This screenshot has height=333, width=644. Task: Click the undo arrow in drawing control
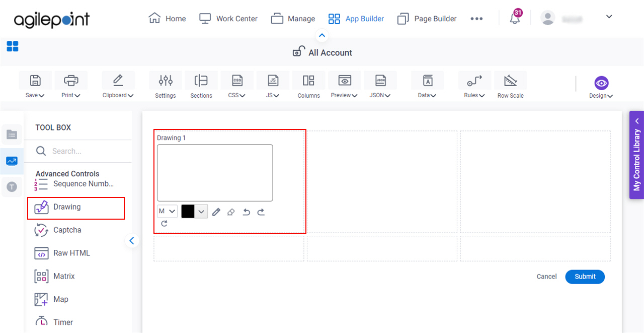(x=246, y=212)
